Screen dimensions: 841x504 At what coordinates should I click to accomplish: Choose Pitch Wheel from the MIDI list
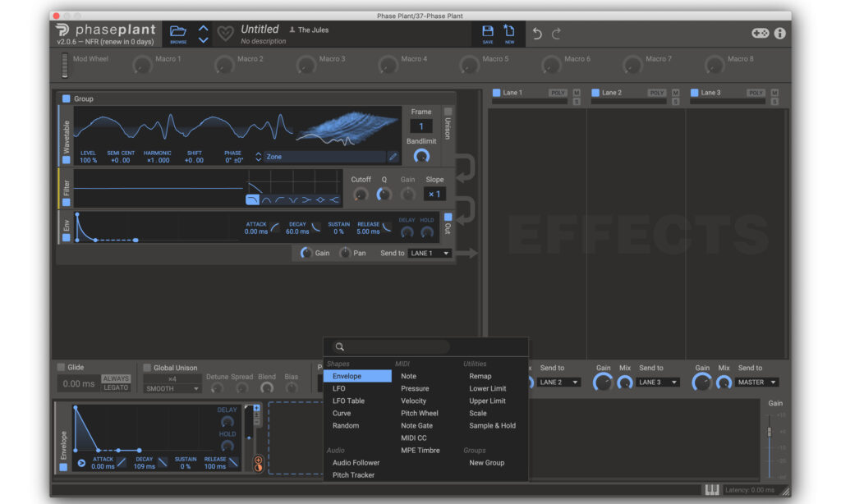420,414
